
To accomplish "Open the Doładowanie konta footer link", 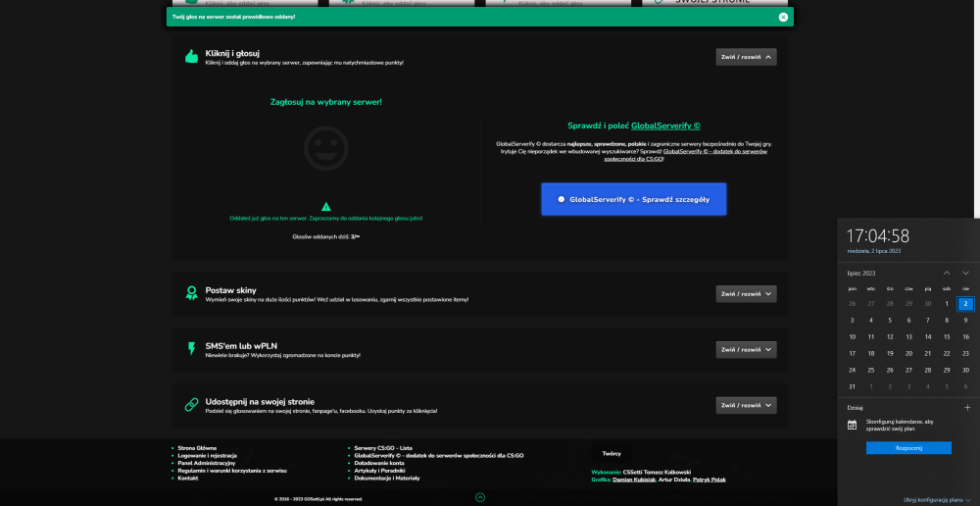I will coord(378,463).
